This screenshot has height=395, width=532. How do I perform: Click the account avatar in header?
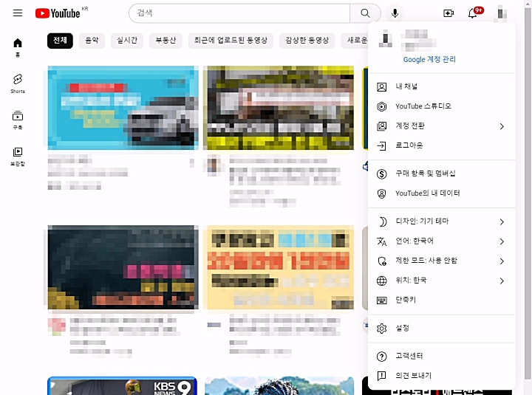500,13
